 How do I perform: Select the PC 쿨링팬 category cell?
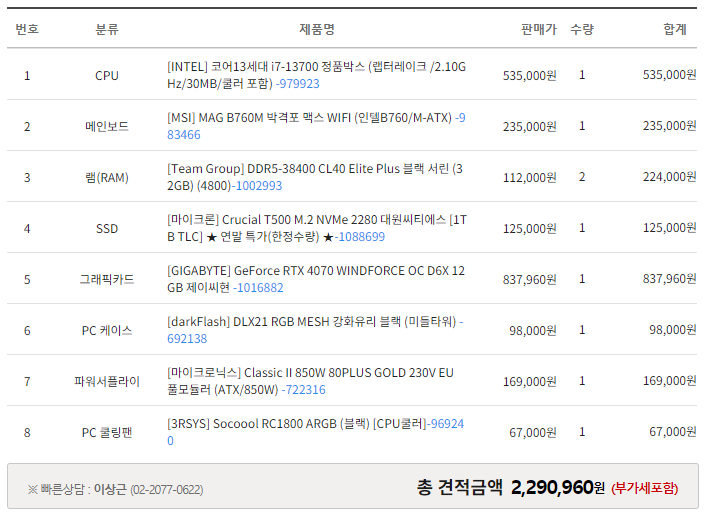[107, 432]
